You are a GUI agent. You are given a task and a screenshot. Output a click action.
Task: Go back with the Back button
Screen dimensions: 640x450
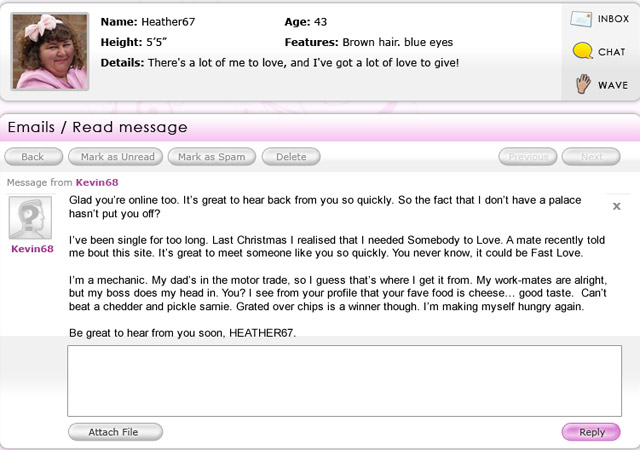click(x=33, y=157)
